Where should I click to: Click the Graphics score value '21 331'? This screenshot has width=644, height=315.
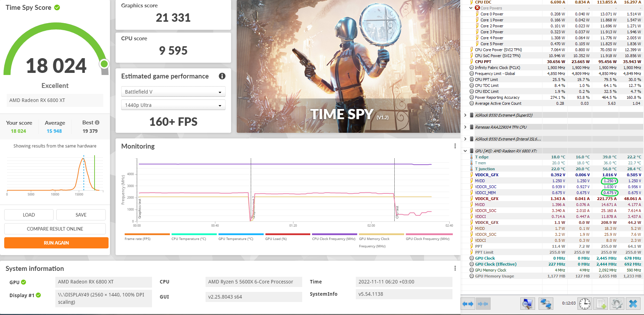click(x=173, y=18)
